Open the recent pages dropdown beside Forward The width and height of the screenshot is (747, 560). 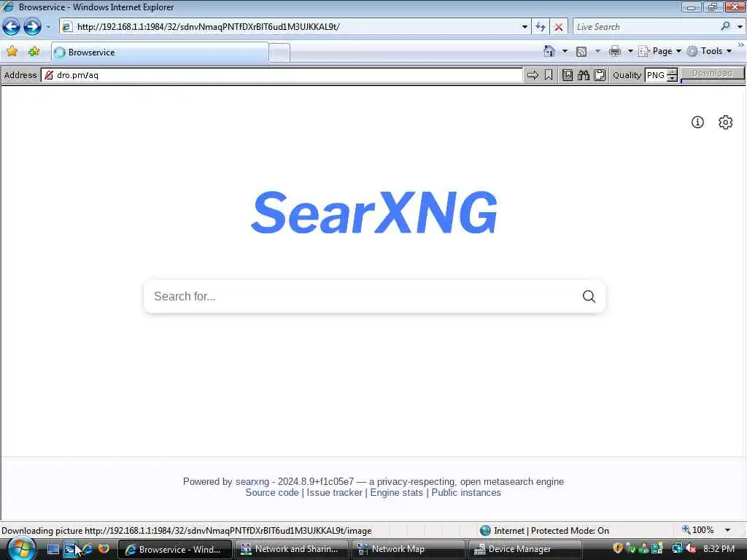(48, 27)
